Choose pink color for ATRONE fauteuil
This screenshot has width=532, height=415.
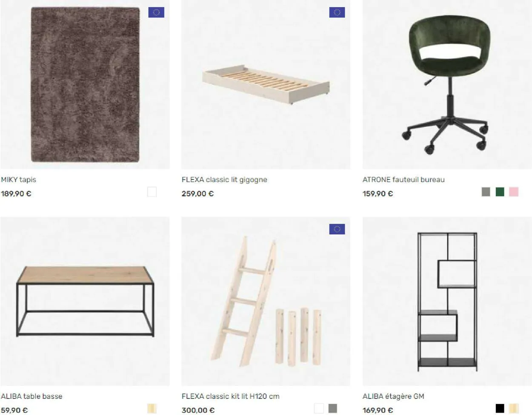click(514, 192)
